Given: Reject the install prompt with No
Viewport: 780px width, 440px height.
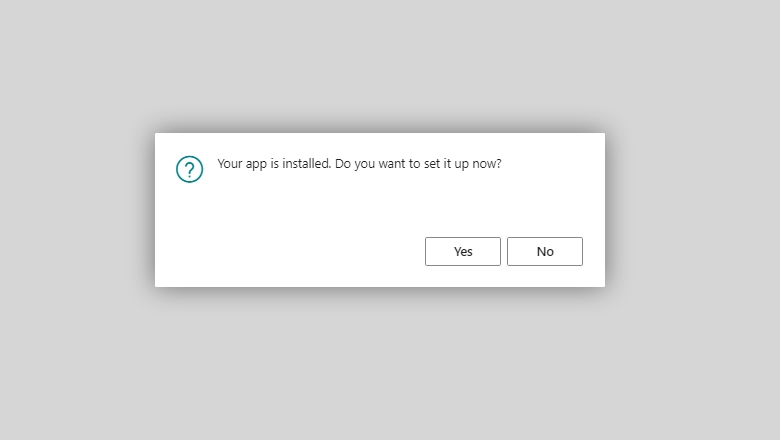Looking at the screenshot, I should pyautogui.click(x=545, y=252).
